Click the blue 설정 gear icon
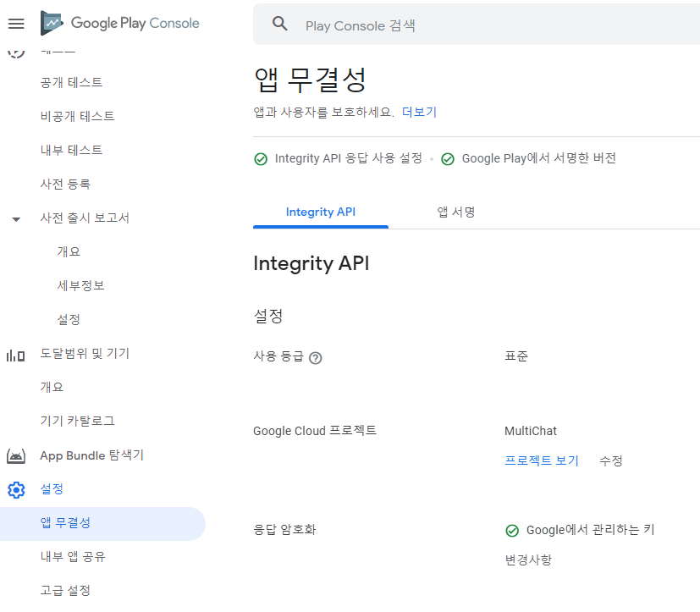 coord(16,490)
